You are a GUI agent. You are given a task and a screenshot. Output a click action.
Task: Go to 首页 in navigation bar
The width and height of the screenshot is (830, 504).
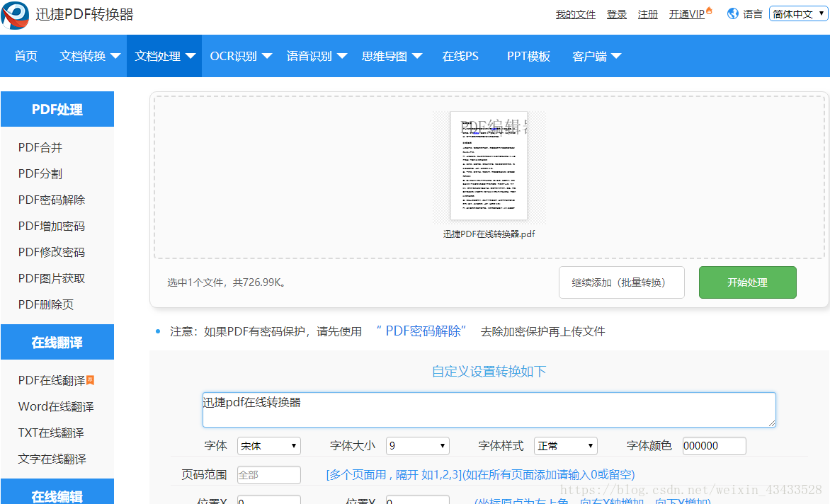(26, 56)
